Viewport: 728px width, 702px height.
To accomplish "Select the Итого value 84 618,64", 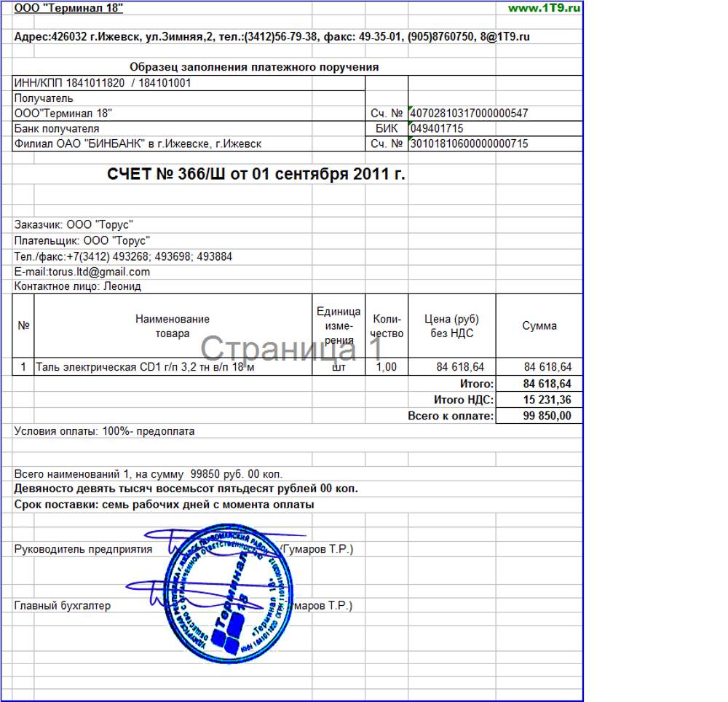I will click(x=539, y=384).
